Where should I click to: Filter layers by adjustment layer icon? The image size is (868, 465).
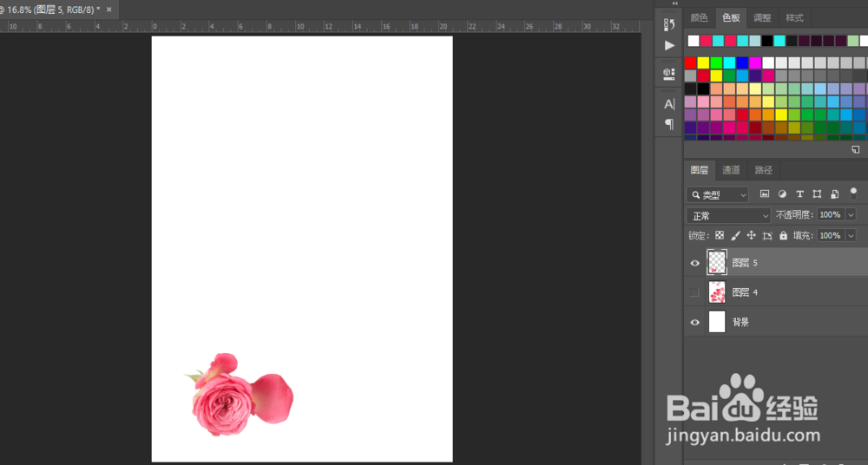click(x=782, y=193)
